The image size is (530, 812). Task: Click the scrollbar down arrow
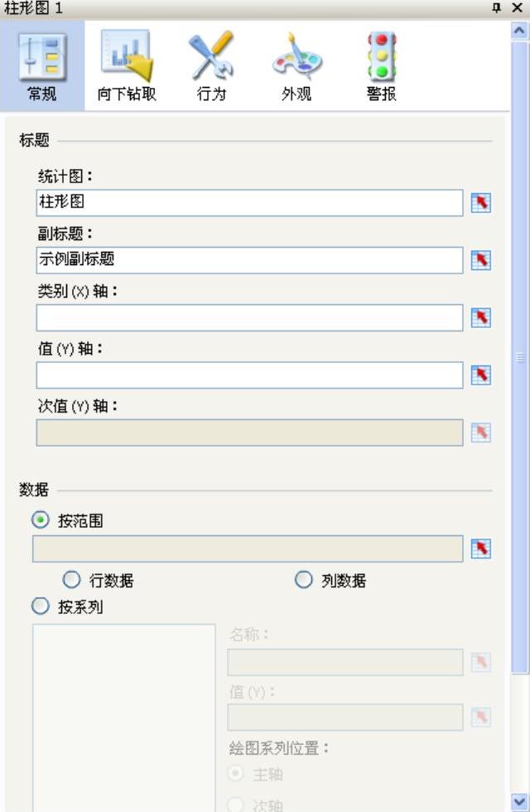point(520,802)
